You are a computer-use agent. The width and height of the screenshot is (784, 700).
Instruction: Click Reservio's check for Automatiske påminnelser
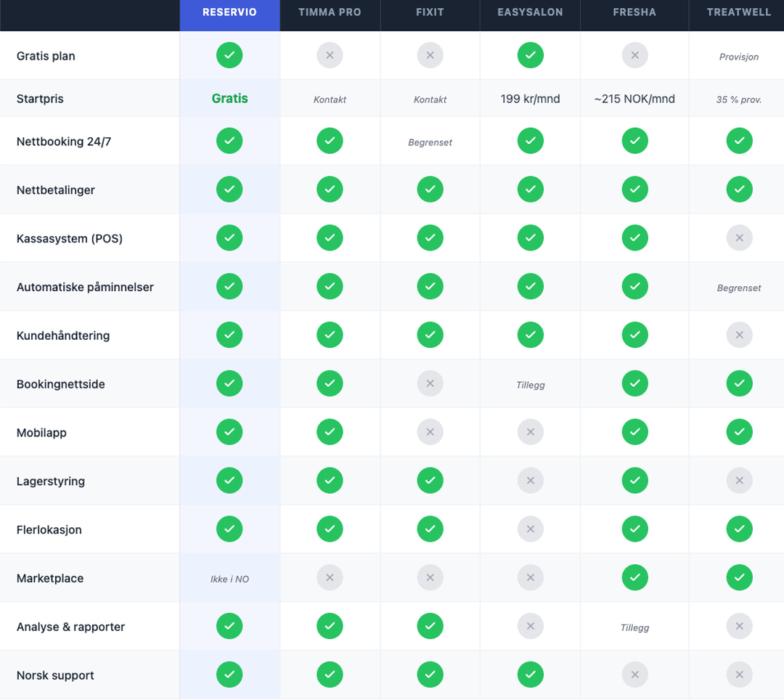(229, 286)
